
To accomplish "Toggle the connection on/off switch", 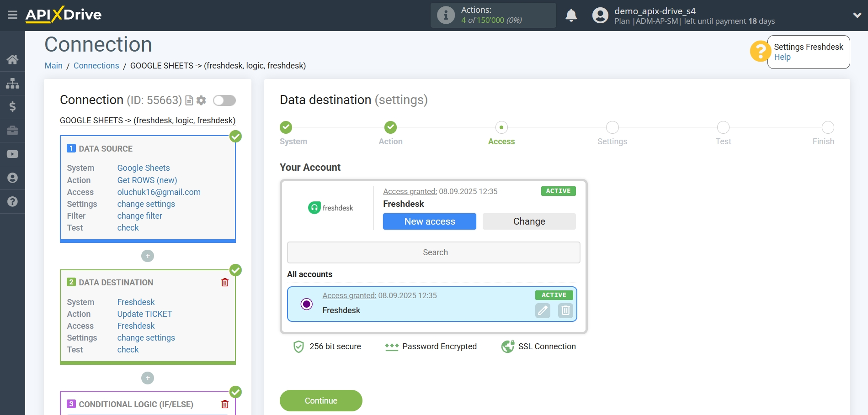I will pyautogui.click(x=224, y=100).
